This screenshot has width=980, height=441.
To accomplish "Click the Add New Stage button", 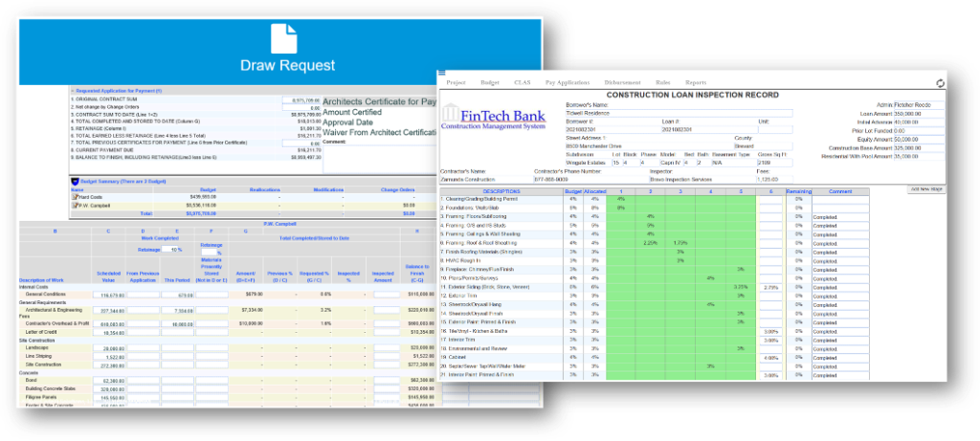I will pos(925,189).
